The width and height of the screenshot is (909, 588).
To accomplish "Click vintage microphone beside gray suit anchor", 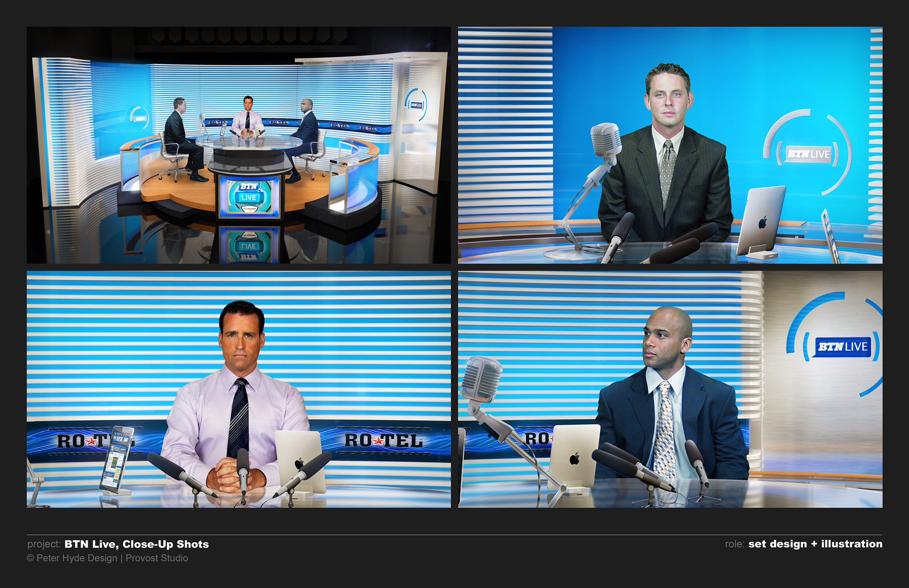I will (606, 140).
